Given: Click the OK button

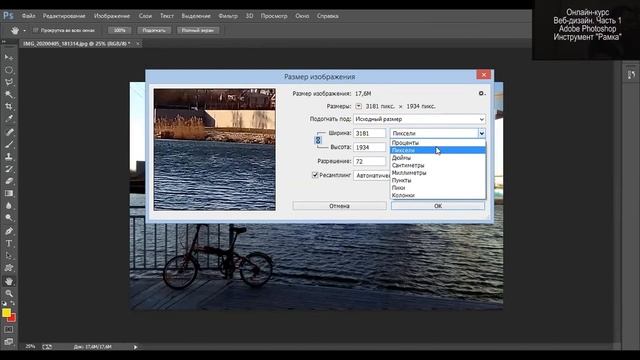Looking at the screenshot, I should (438, 206).
